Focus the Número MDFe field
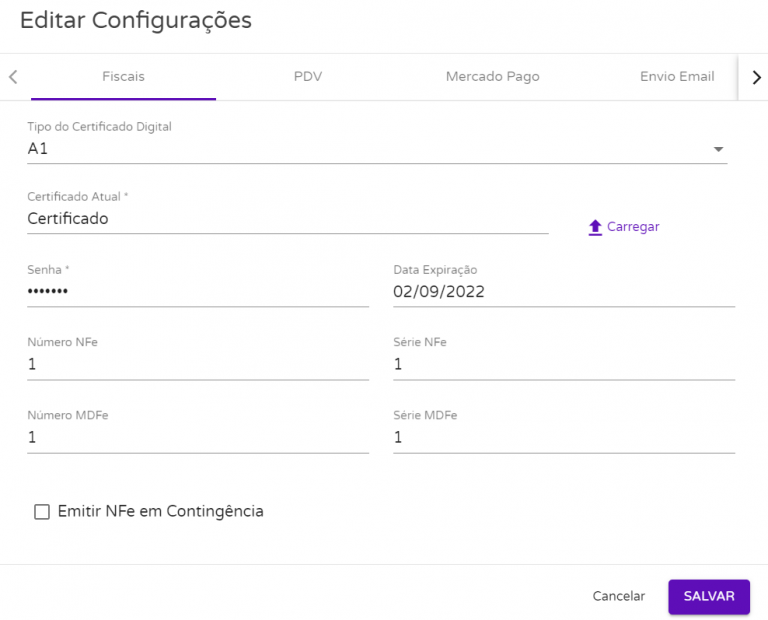This screenshot has height=620, width=768. [x=198, y=437]
